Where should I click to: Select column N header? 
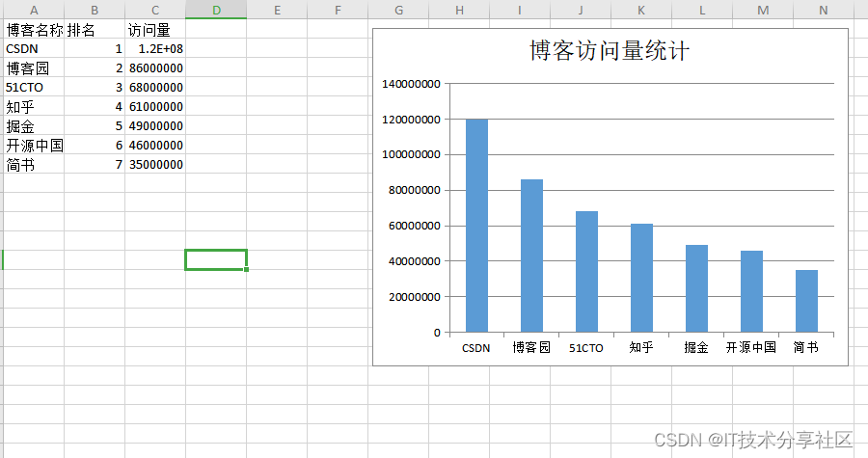click(824, 10)
